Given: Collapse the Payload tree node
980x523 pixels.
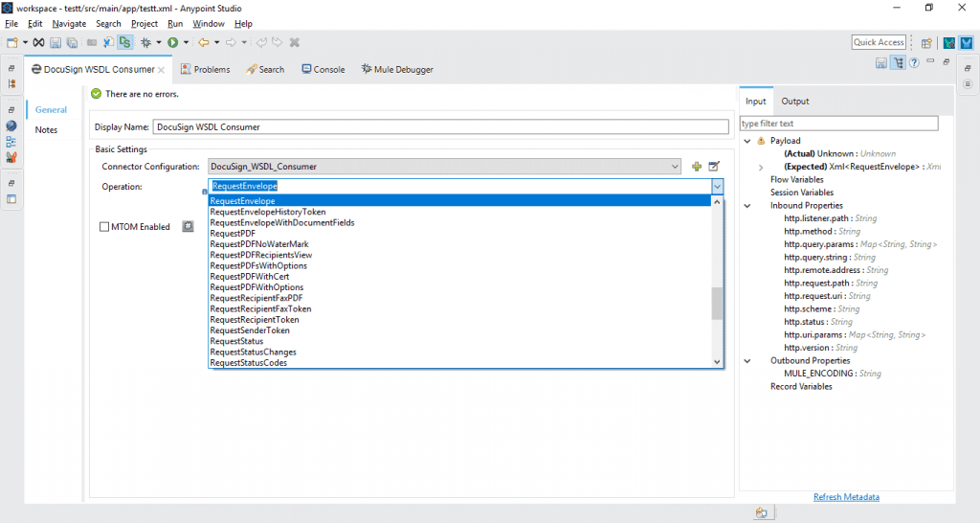Looking at the screenshot, I should [x=747, y=142].
